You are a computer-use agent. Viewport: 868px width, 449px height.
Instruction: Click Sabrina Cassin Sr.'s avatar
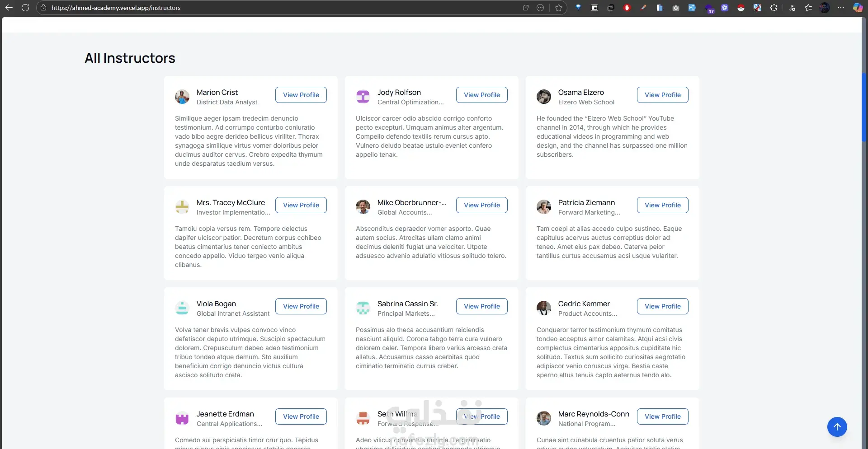(x=363, y=308)
